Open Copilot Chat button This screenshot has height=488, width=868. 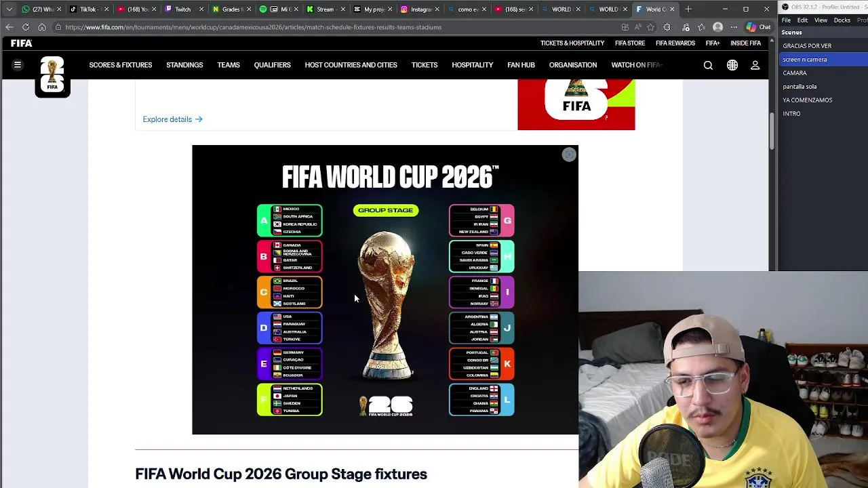click(x=758, y=27)
